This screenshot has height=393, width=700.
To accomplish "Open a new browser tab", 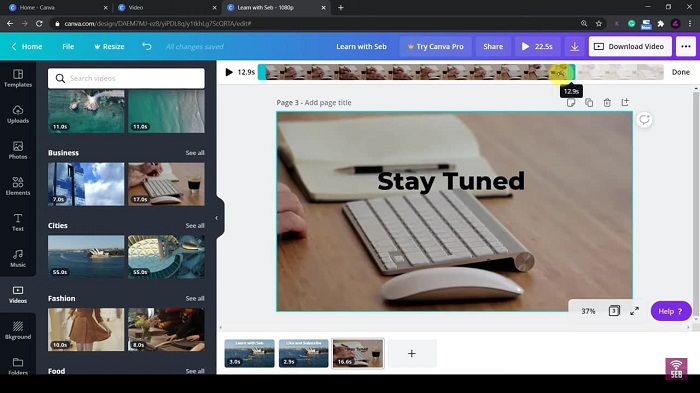I will tap(341, 8).
